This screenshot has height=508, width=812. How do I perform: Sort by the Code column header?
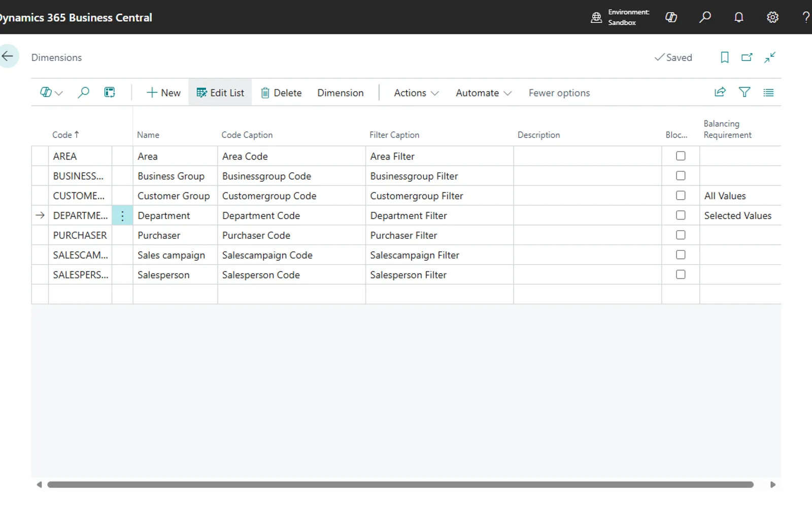pyautogui.click(x=65, y=135)
